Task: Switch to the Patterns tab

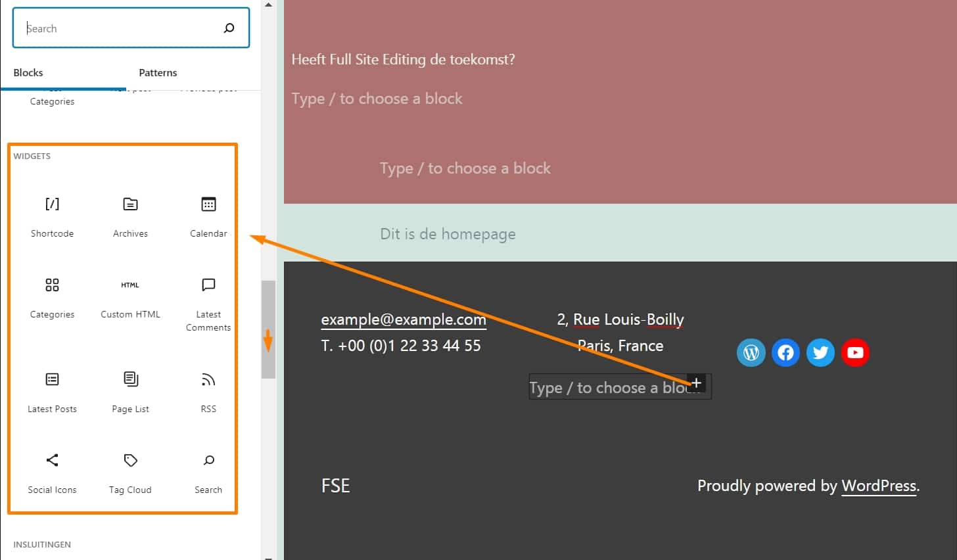Action: (x=158, y=72)
